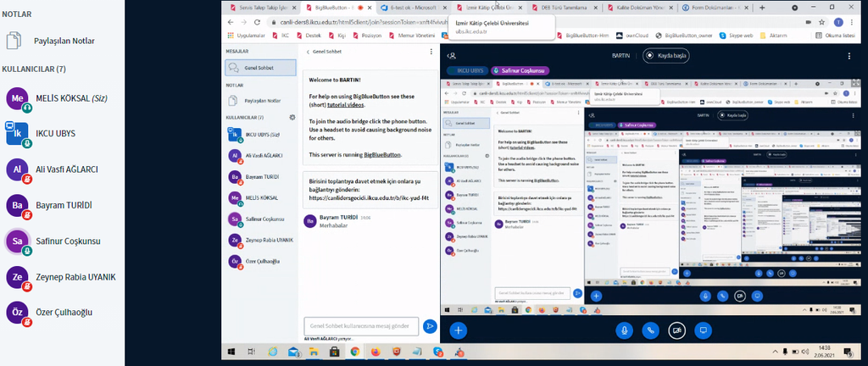This screenshot has width=868, height=366.
Task: Open Firefox from the taskbar
Action: [376, 351]
